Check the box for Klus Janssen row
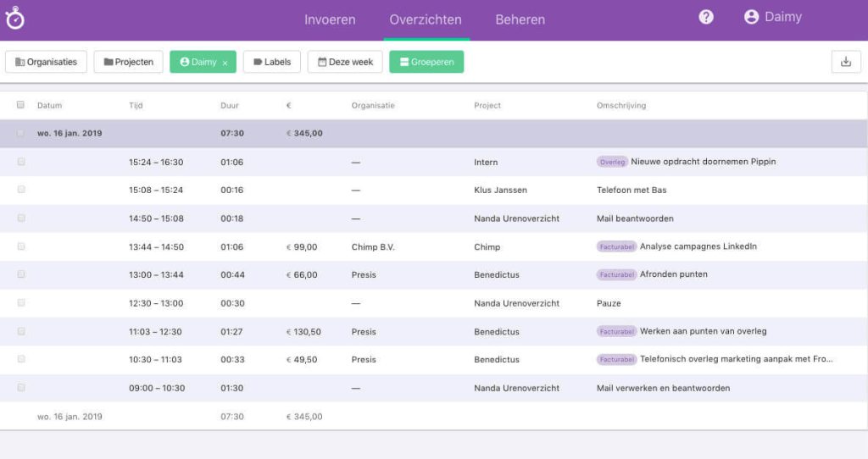The width and height of the screenshot is (868, 459). (x=20, y=190)
